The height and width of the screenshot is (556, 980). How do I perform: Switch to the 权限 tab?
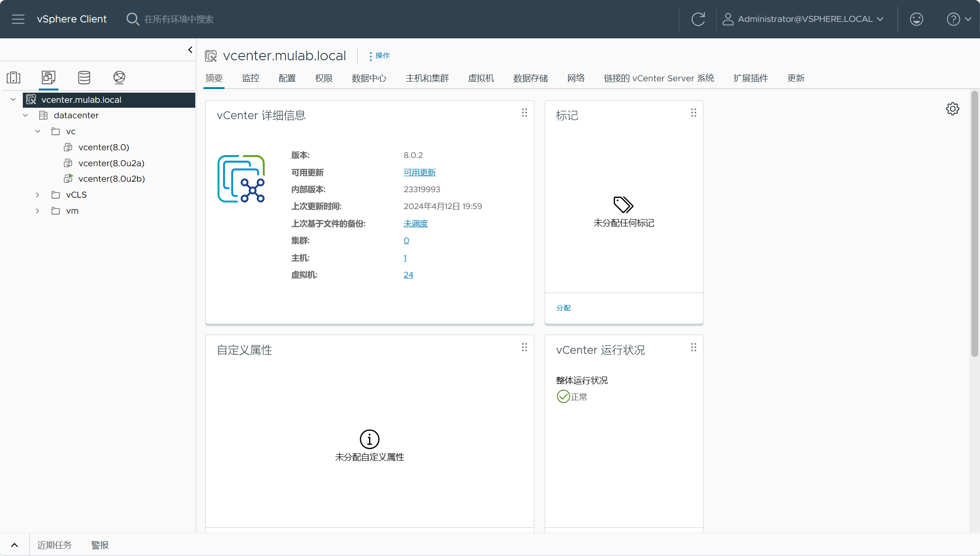tap(323, 79)
